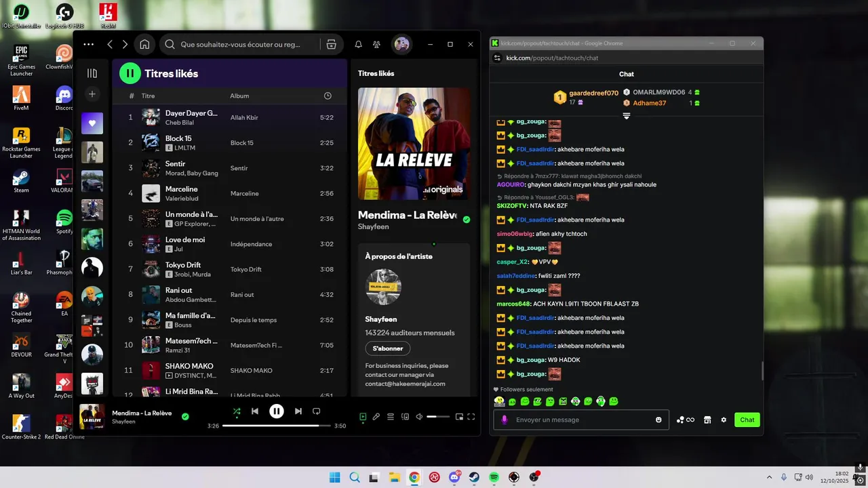
Task: Select the track SHAKO MAKO
Action: (230, 370)
